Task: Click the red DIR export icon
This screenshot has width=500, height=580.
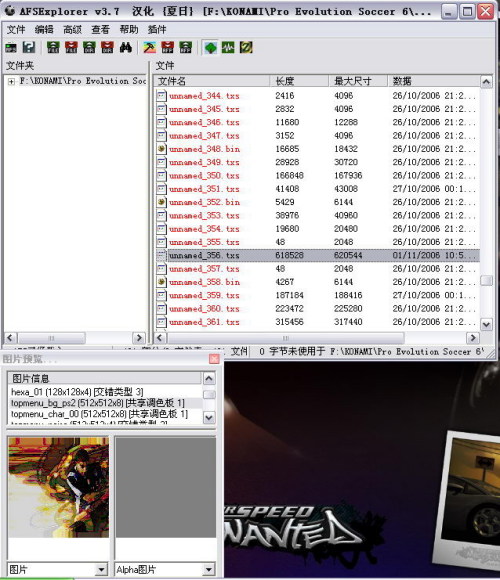Action: coord(107,47)
